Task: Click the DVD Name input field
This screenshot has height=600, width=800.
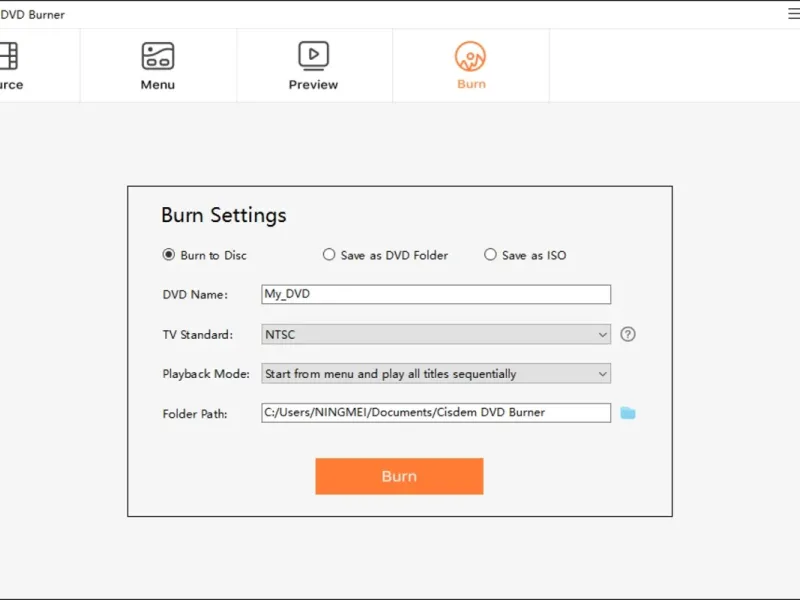Action: [436, 294]
